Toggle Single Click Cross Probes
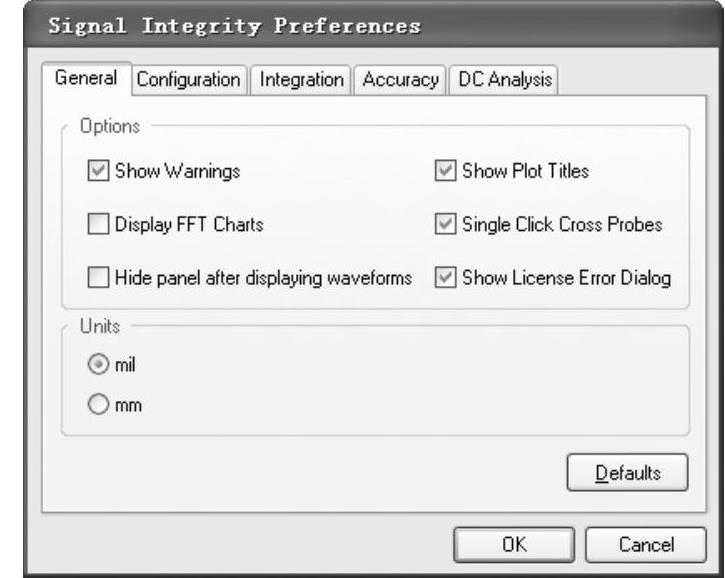The image size is (725, 578). pyautogui.click(x=445, y=225)
